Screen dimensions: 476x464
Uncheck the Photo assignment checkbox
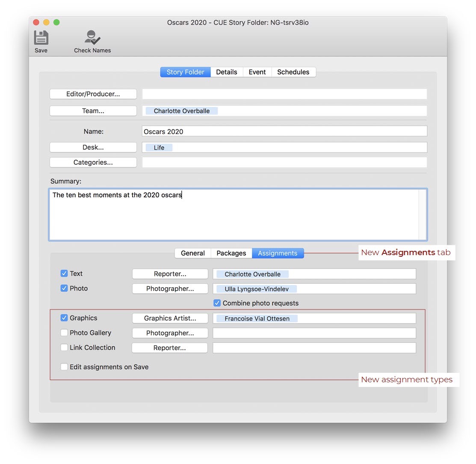pos(64,289)
